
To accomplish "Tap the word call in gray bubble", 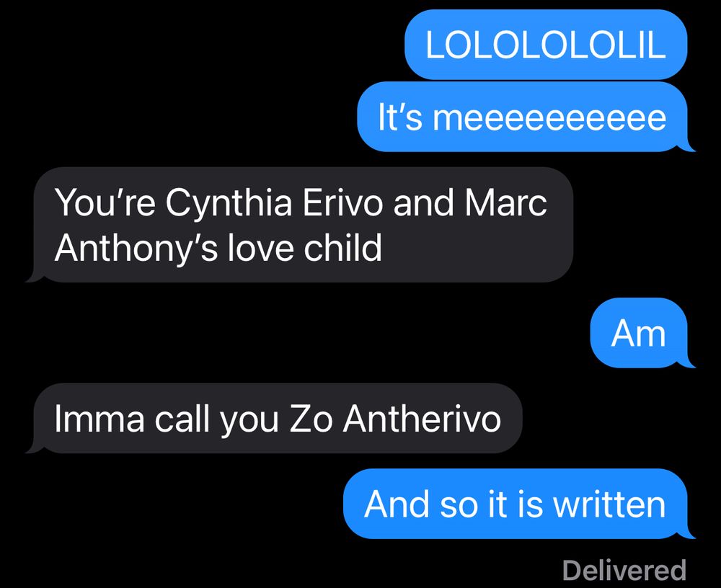I will (x=182, y=419).
